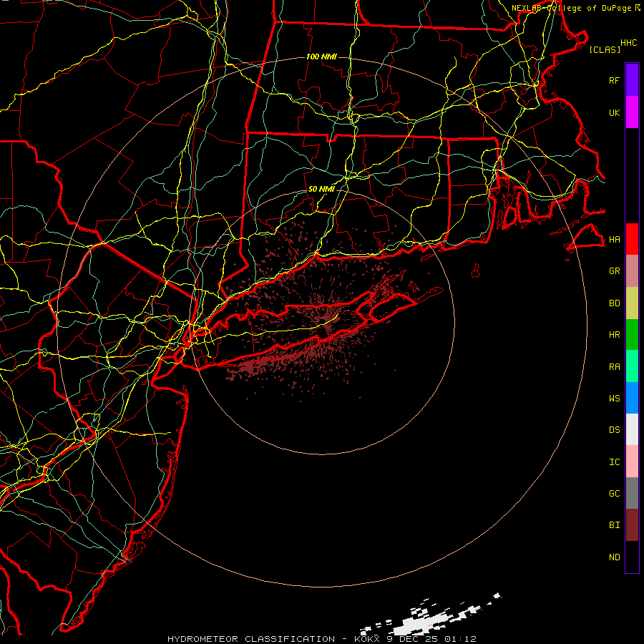Click the HYDROMETEOR CLASSIFICATION title text
The width and height of the screenshot is (644, 644).
[x=251, y=639]
